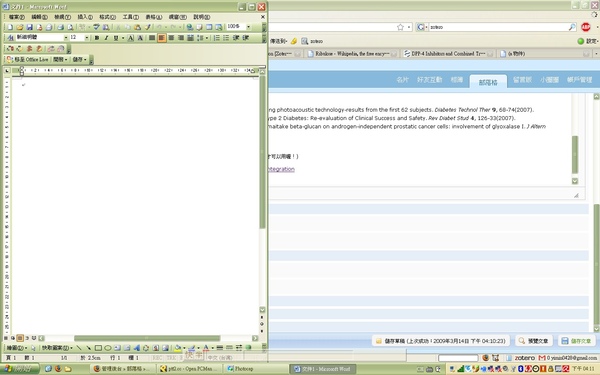Toggle Bold formatting
Image resolution: width=600 pixels, height=375 pixels.
coord(97,38)
